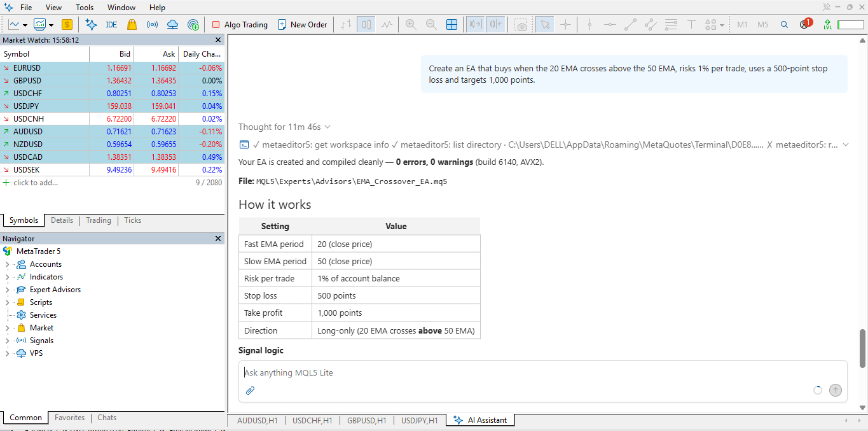Click 'click to add...' symbol field
Screen dimensions: 868x431
pyautogui.click(x=36, y=183)
